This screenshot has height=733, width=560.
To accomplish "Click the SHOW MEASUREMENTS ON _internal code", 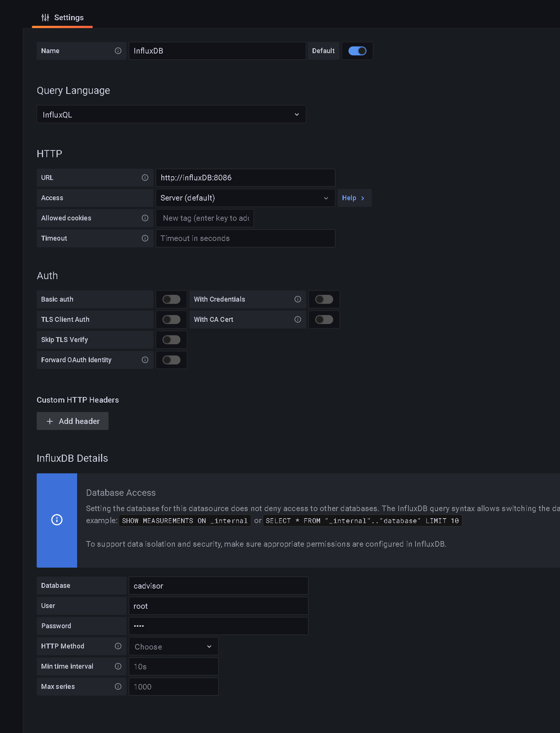I will click(185, 521).
